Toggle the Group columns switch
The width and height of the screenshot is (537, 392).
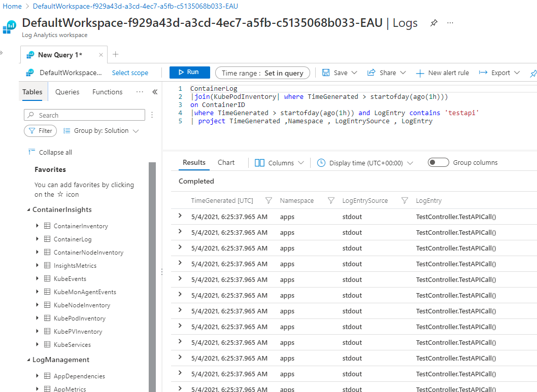pos(438,163)
